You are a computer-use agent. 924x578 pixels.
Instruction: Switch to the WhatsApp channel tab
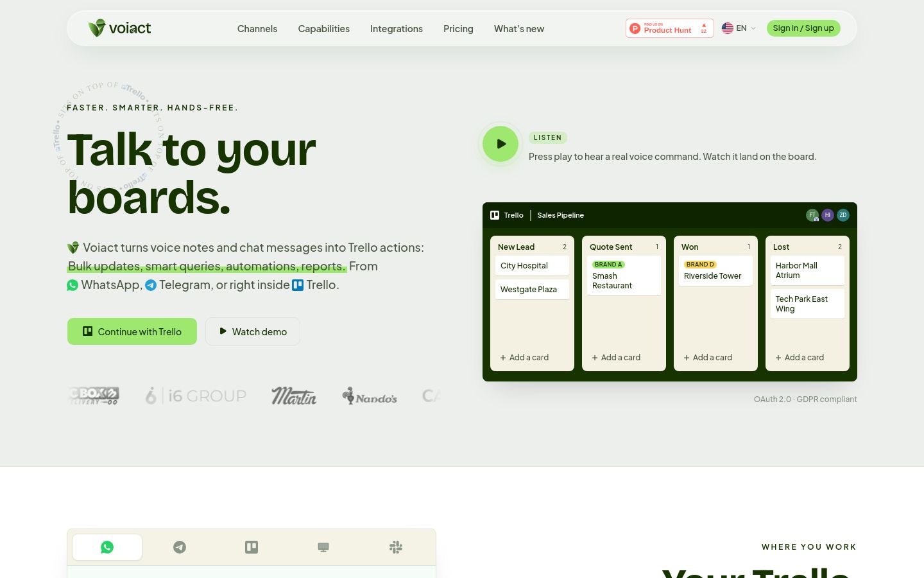tap(107, 547)
